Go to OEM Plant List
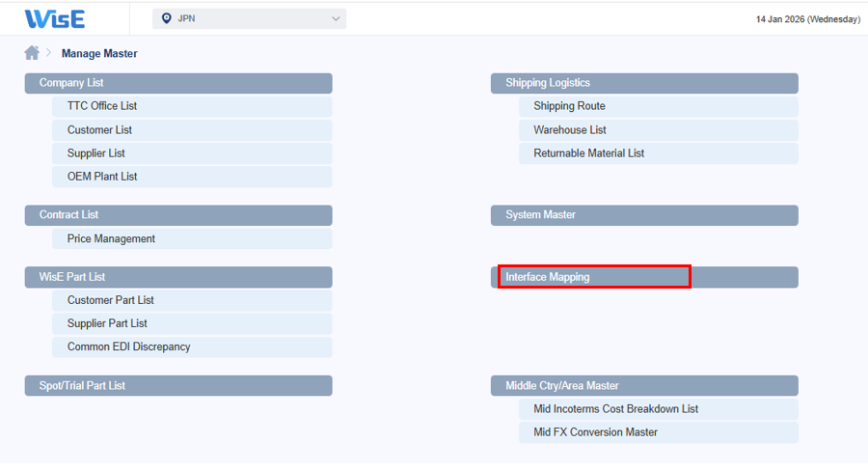 coord(192,177)
